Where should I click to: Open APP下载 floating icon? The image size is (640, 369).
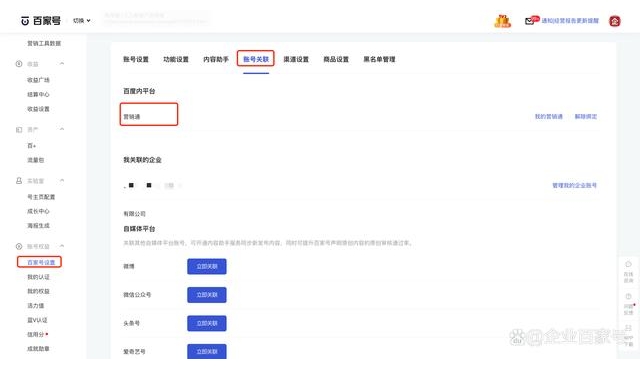point(628,336)
